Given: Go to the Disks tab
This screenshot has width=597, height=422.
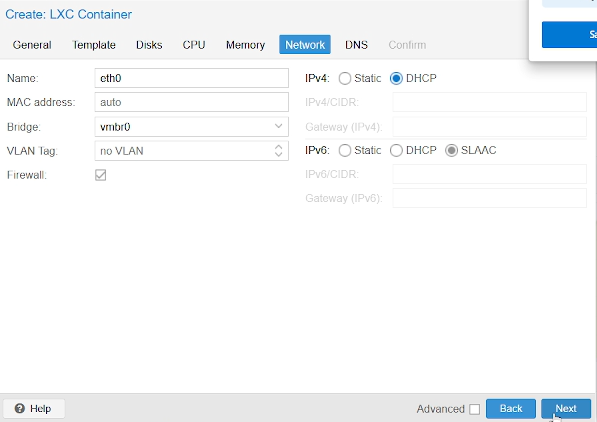Looking at the screenshot, I should (149, 45).
